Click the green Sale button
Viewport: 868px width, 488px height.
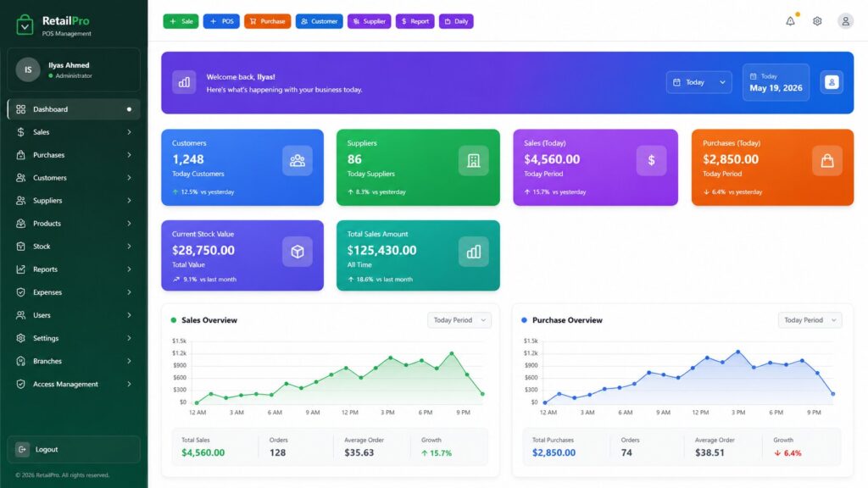pyautogui.click(x=181, y=21)
